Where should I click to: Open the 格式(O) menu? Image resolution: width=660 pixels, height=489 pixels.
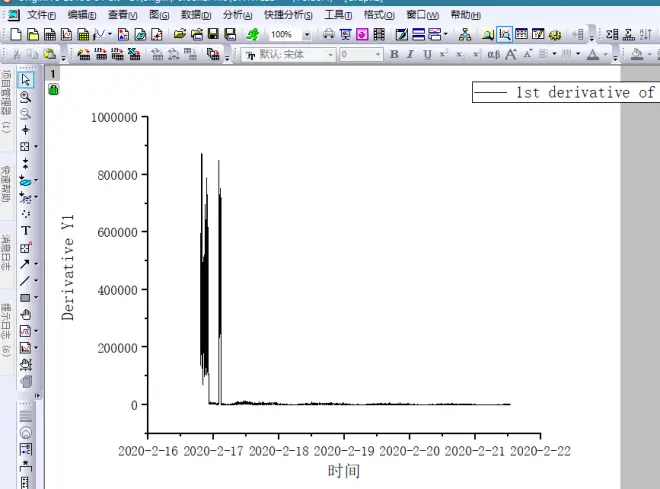pyautogui.click(x=379, y=15)
